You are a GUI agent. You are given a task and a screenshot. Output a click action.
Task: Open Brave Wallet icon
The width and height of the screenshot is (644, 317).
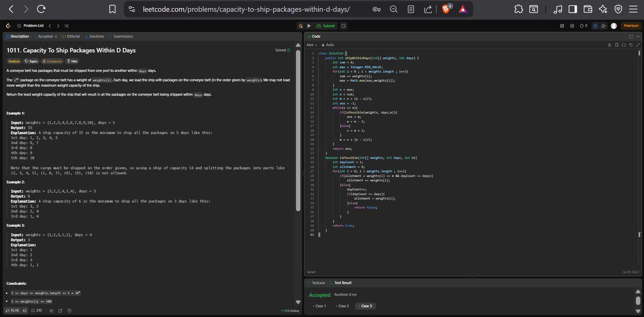click(x=588, y=9)
